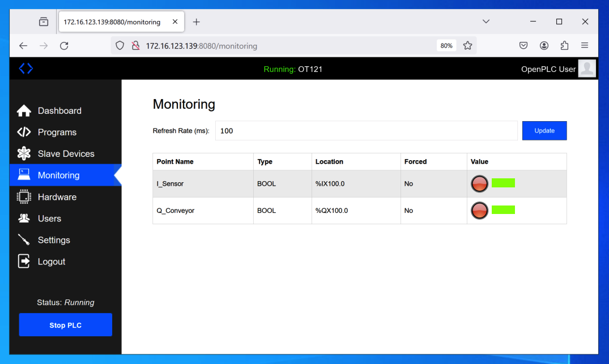
Task: Bookmark this page with the star
Action: click(x=467, y=46)
